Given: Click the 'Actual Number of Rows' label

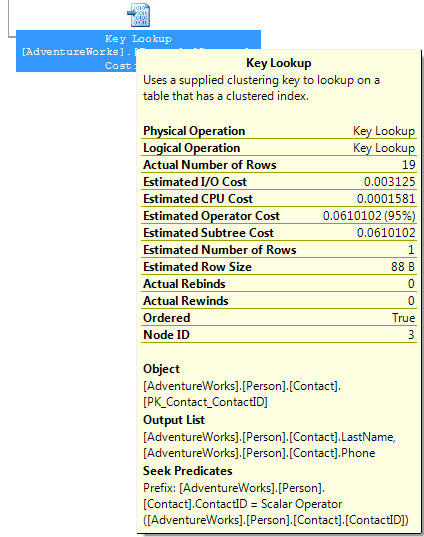Looking at the screenshot, I should pyautogui.click(x=210, y=165).
